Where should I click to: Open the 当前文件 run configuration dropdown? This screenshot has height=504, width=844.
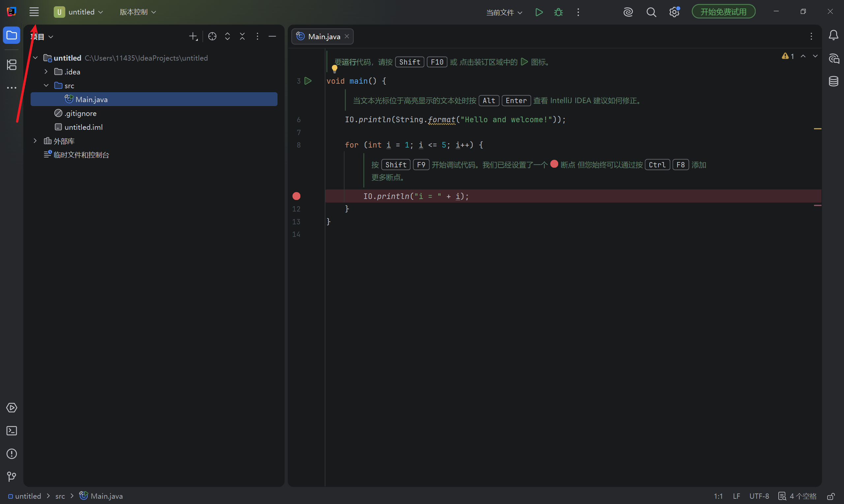pyautogui.click(x=504, y=13)
